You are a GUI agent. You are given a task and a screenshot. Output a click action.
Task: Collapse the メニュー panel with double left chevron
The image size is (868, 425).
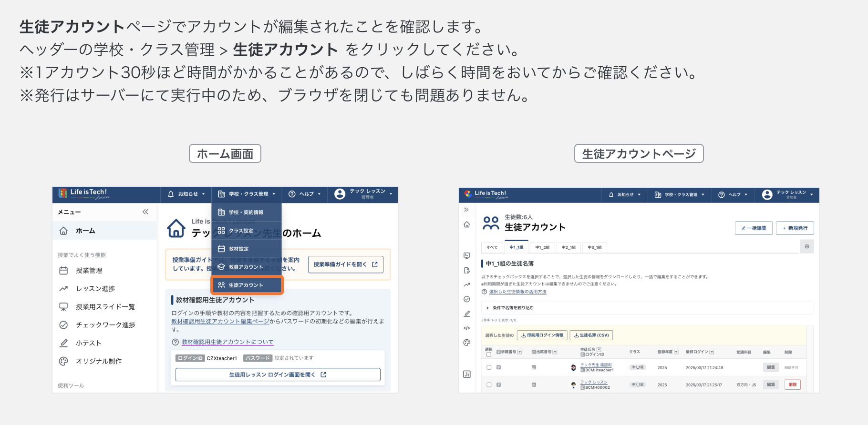pos(145,212)
